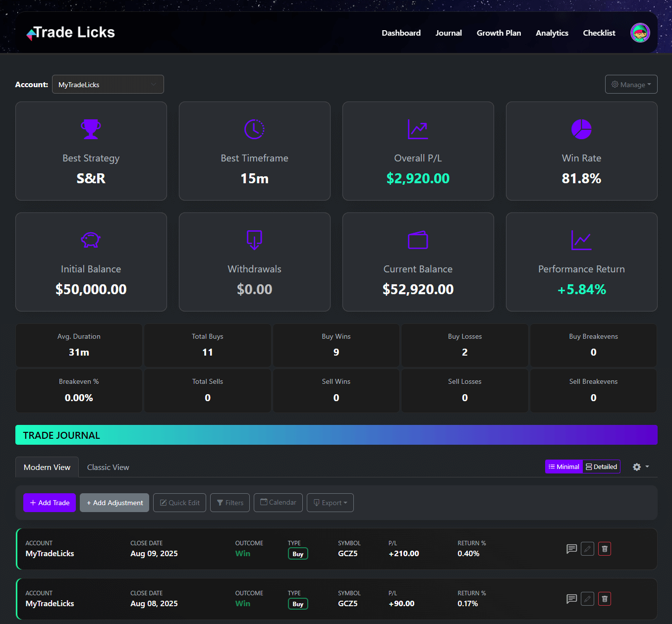Click the Best Timeframe clock icon
This screenshot has height=624, width=672.
pos(254,129)
